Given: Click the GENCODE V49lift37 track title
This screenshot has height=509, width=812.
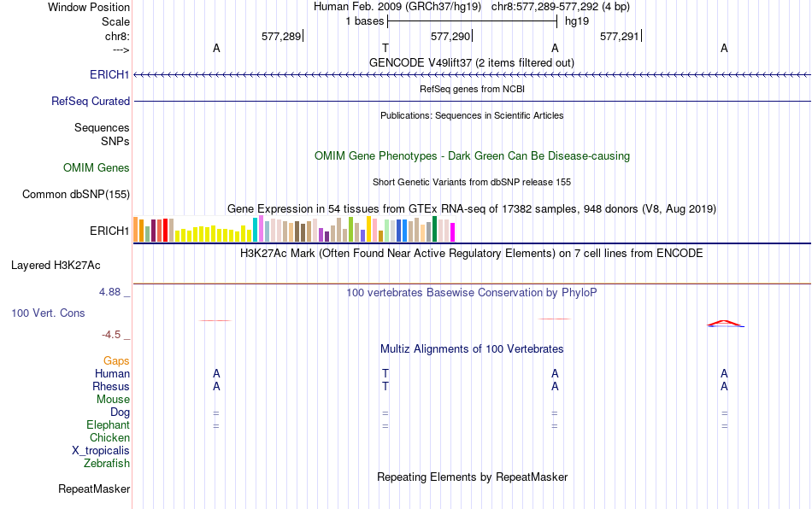Looking at the screenshot, I should pos(472,62).
